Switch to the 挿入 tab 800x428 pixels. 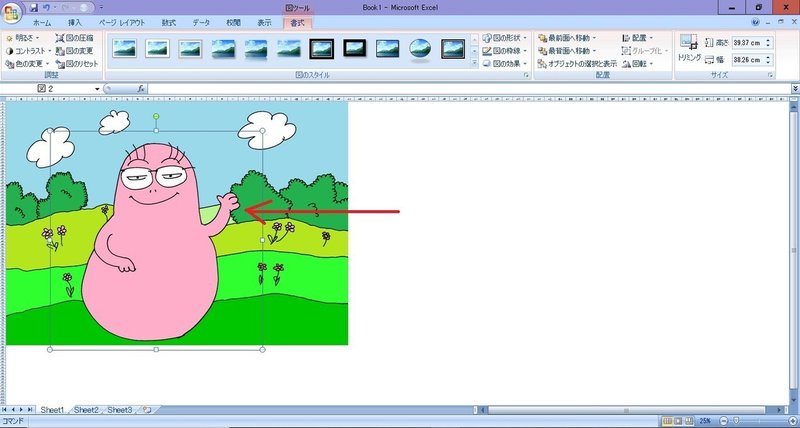(75, 23)
